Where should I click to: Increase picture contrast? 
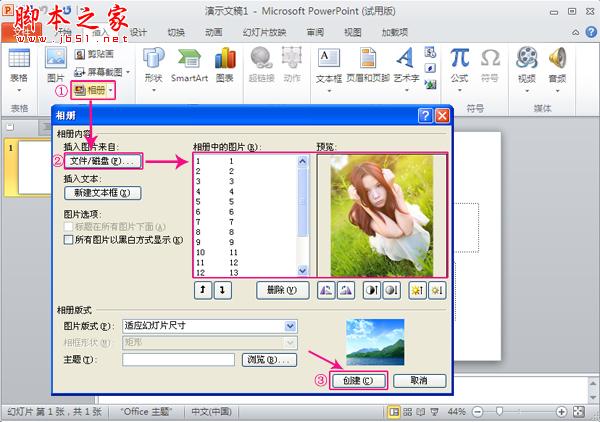(x=372, y=290)
